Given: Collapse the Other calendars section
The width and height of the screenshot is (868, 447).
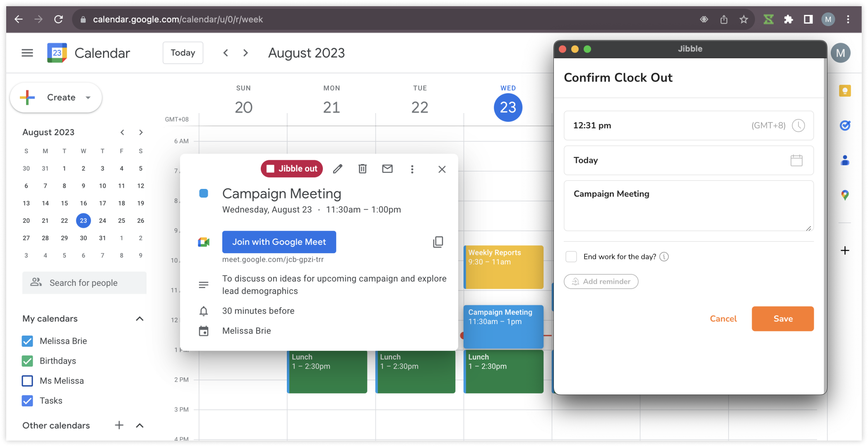Looking at the screenshot, I should [139, 425].
